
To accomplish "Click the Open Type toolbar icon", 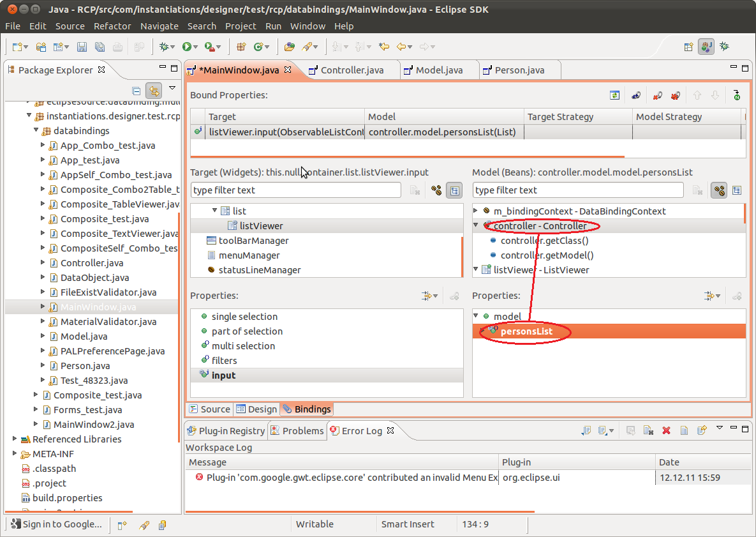I will [289, 47].
